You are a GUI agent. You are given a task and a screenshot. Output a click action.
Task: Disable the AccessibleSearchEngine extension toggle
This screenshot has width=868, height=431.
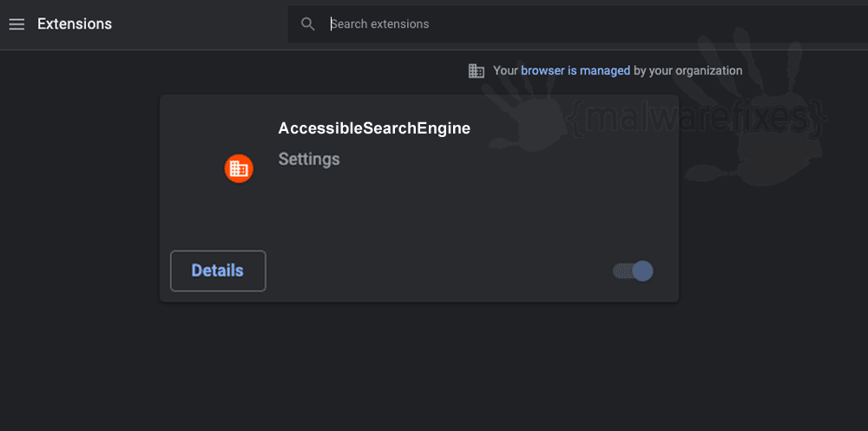pos(633,271)
